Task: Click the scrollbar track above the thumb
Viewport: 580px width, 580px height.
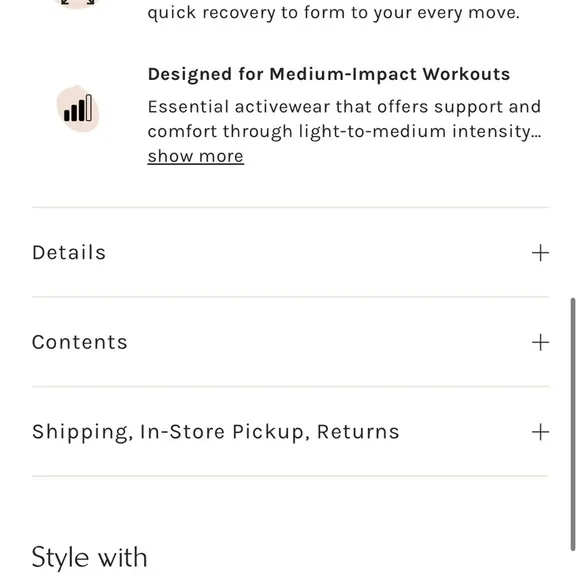Action: (573, 148)
